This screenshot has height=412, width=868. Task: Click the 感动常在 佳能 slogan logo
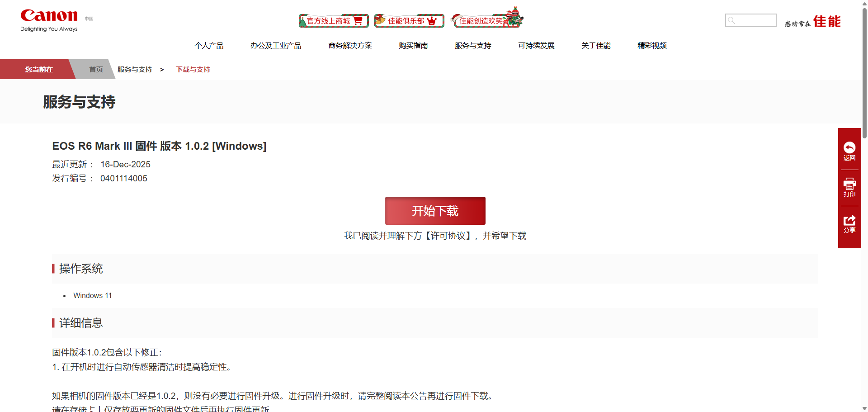point(812,21)
